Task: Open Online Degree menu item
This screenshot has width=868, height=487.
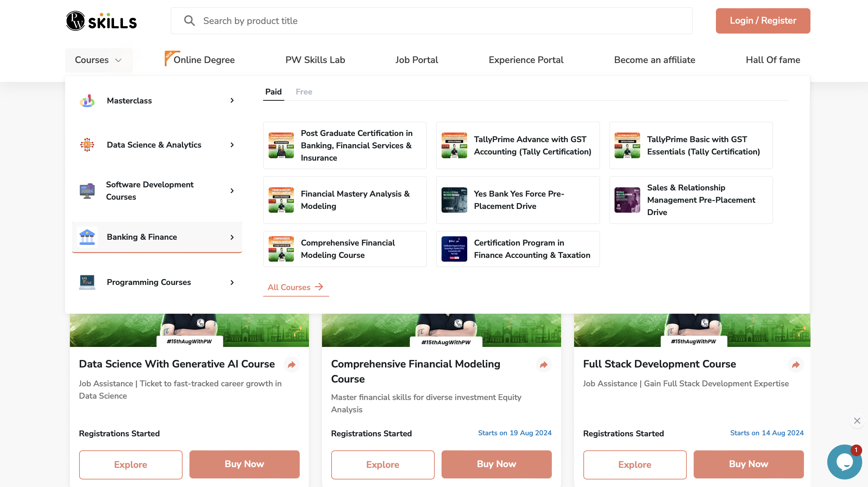Action: tap(204, 60)
